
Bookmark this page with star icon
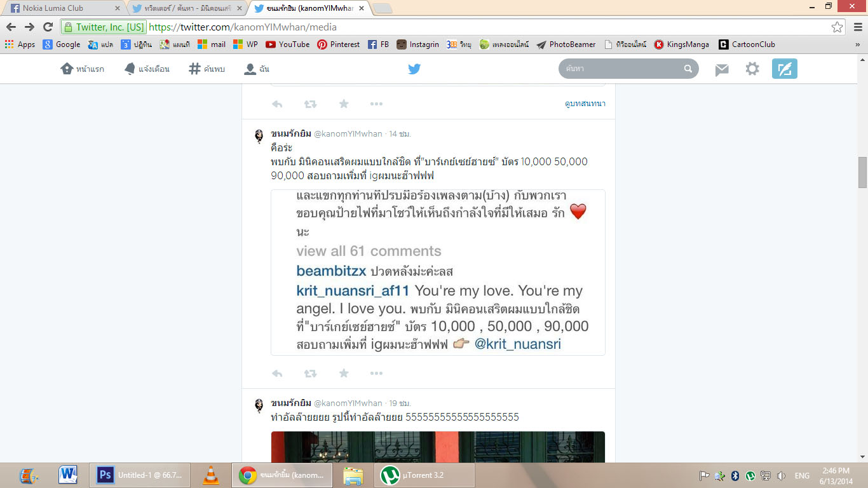pos(837,27)
